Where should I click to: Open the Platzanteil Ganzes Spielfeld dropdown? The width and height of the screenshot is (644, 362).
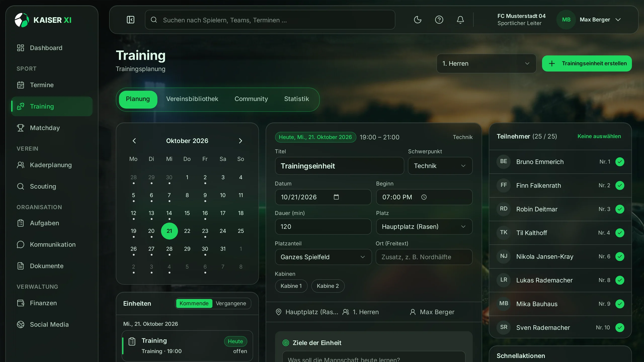coord(323,257)
